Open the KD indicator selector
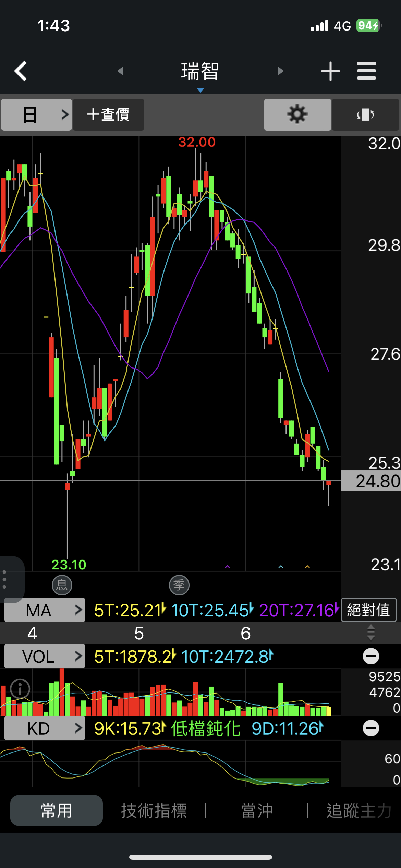401x868 pixels. coord(45,728)
